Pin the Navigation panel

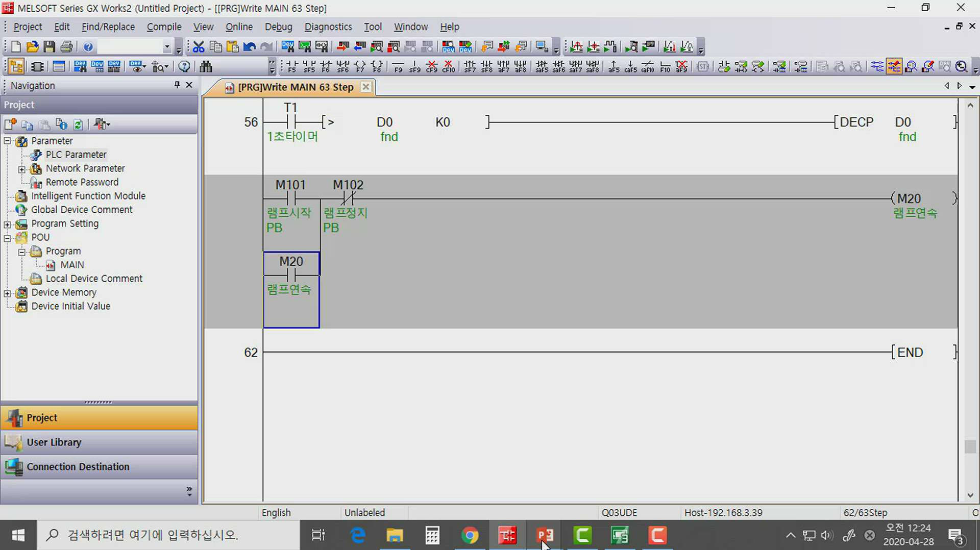coord(177,85)
